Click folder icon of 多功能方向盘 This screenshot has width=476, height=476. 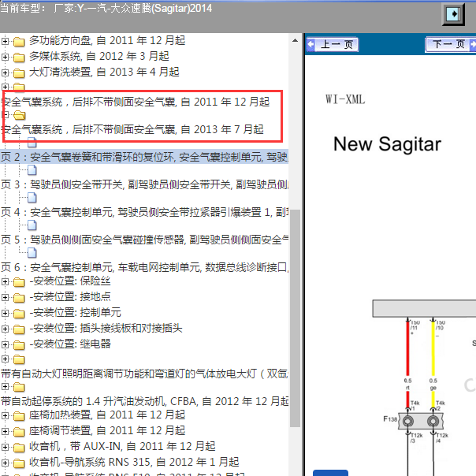[19, 42]
